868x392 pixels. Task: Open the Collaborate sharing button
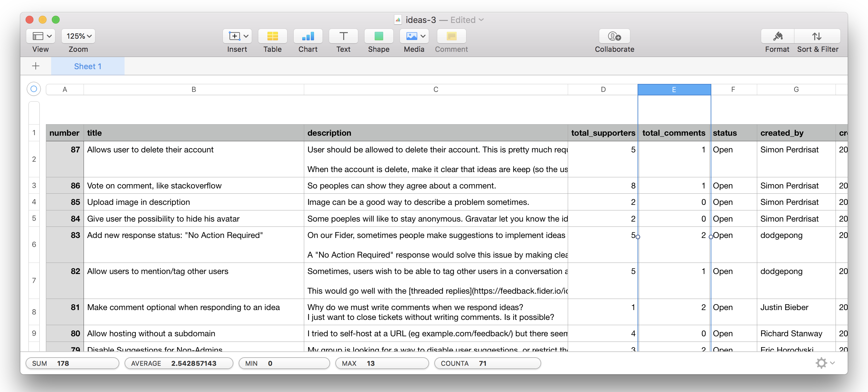click(x=614, y=36)
